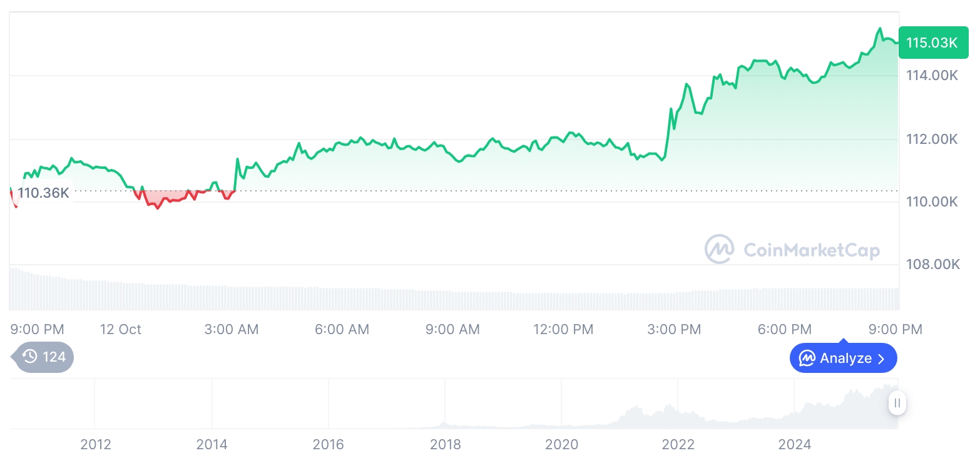Screen dimensions: 980x458
Task: Select 2022 on the overview timeline
Action: [x=678, y=445]
